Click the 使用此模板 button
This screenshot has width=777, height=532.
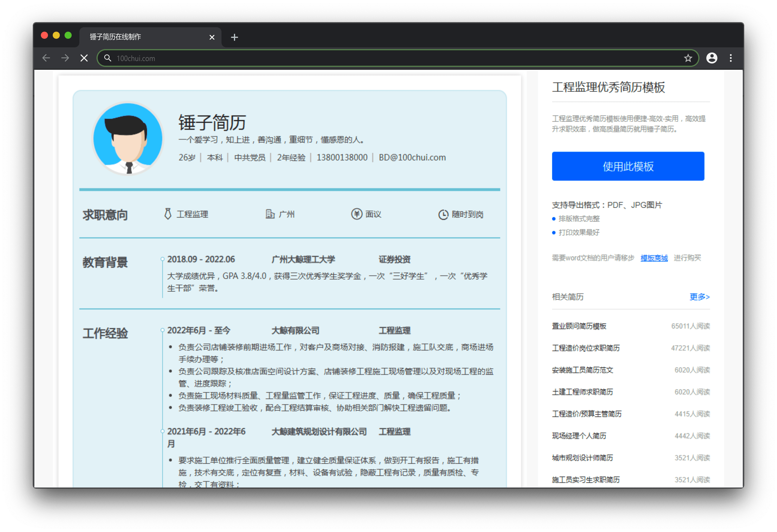pyautogui.click(x=628, y=166)
